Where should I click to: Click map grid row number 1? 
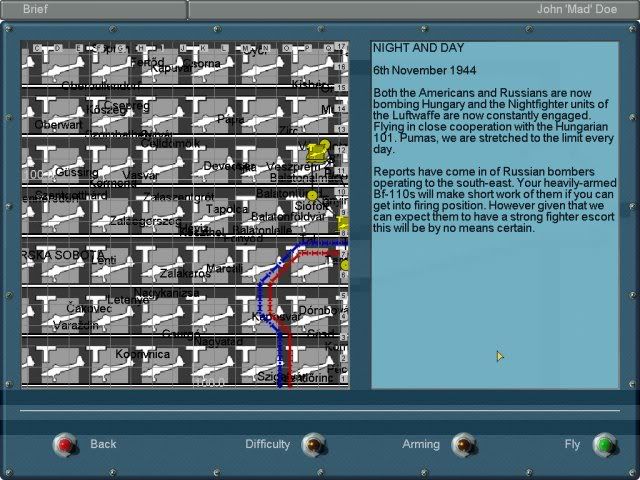[x=343, y=379]
